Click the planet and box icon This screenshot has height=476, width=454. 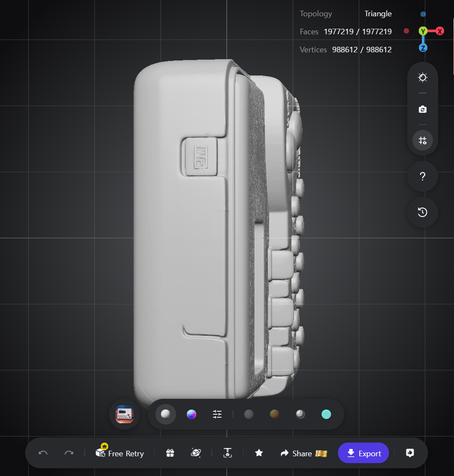coord(196,453)
